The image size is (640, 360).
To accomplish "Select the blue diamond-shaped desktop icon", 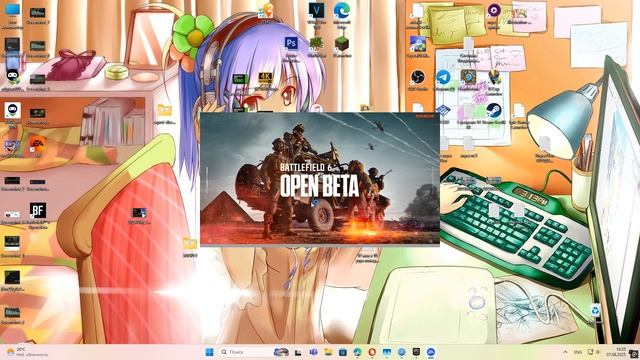I will (x=443, y=110).
